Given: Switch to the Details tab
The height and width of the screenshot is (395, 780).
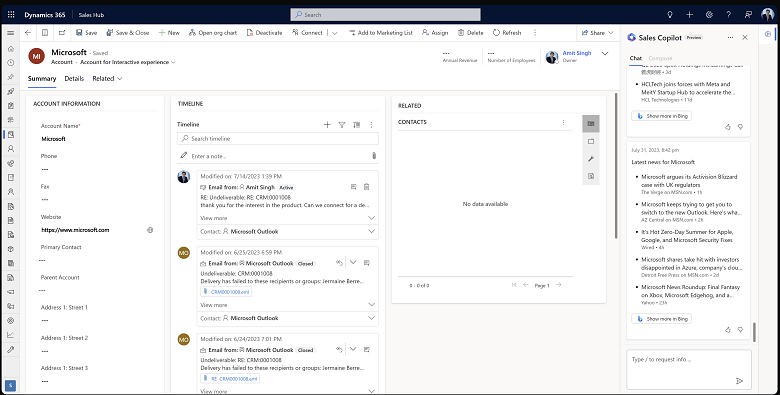Looking at the screenshot, I should (x=74, y=79).
